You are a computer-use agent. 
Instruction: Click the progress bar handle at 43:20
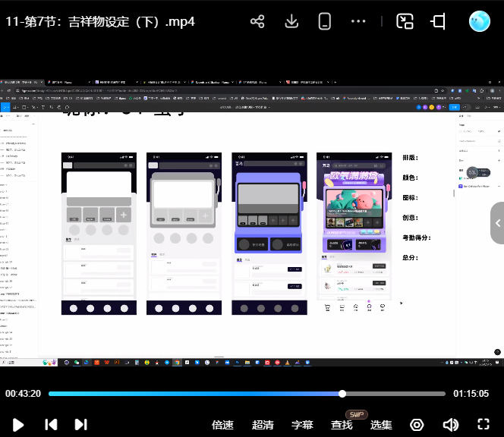tap(342, 394)
